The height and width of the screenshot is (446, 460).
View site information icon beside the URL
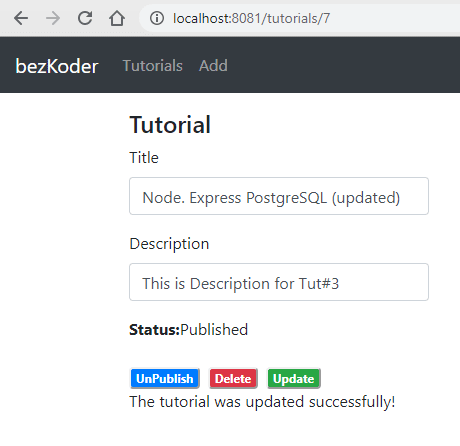tap(157, 18)
